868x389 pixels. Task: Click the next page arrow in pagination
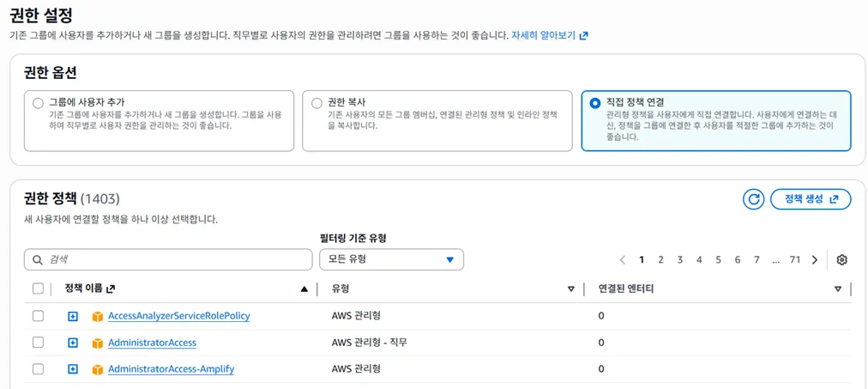coord(814,259)
